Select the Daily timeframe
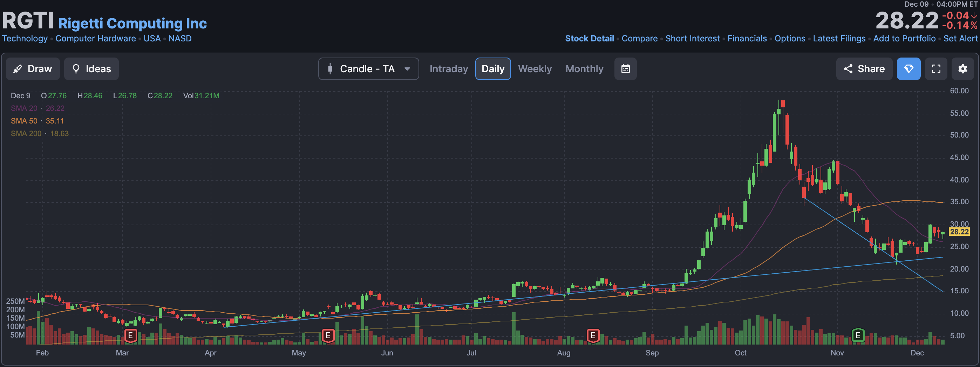This screenshot has height=367, width=980. click(493, 69)
